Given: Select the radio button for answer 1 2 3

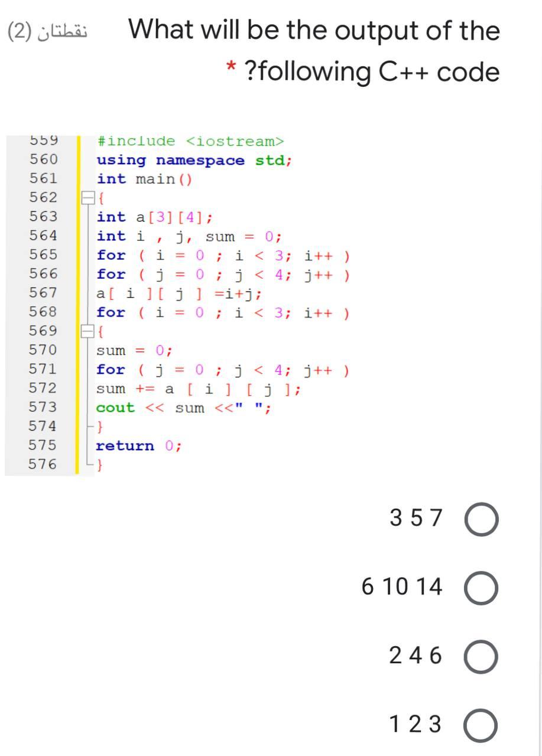Looking at the screenshot, I should (481, 726).
